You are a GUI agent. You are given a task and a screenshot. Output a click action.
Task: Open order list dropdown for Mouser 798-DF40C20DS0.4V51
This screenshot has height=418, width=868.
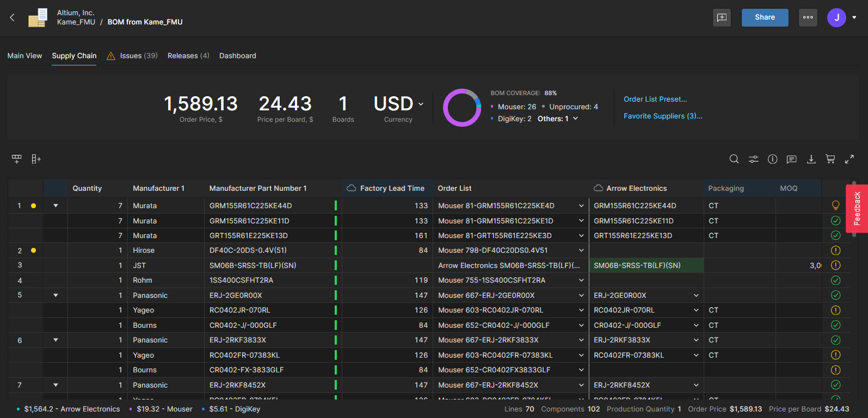pyautogui.click(x=581, y=251)
